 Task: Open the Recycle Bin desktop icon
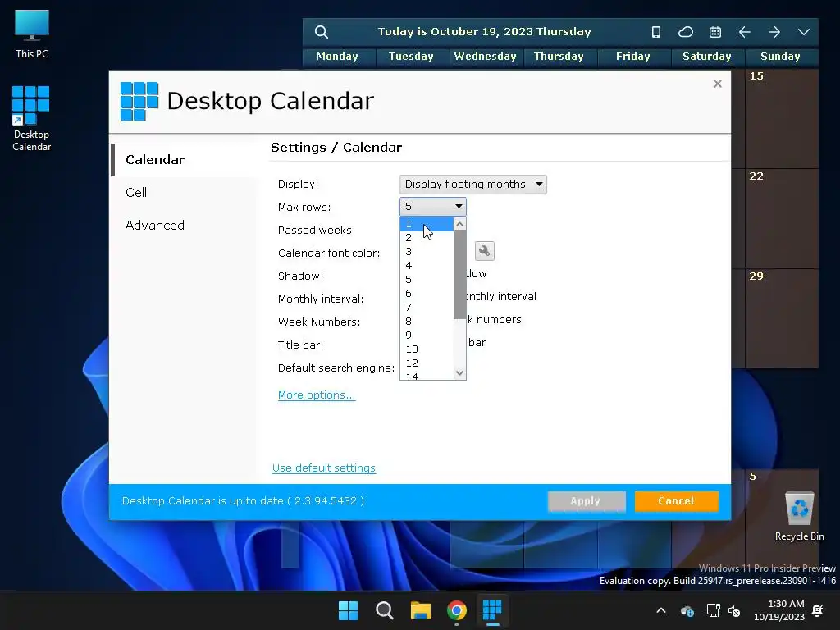point(799,516)
